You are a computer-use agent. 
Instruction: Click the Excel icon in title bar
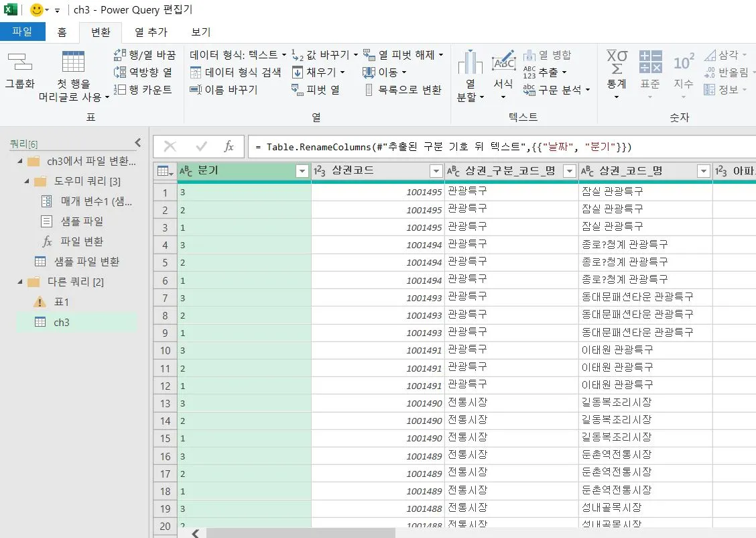(x=11, y=9)
